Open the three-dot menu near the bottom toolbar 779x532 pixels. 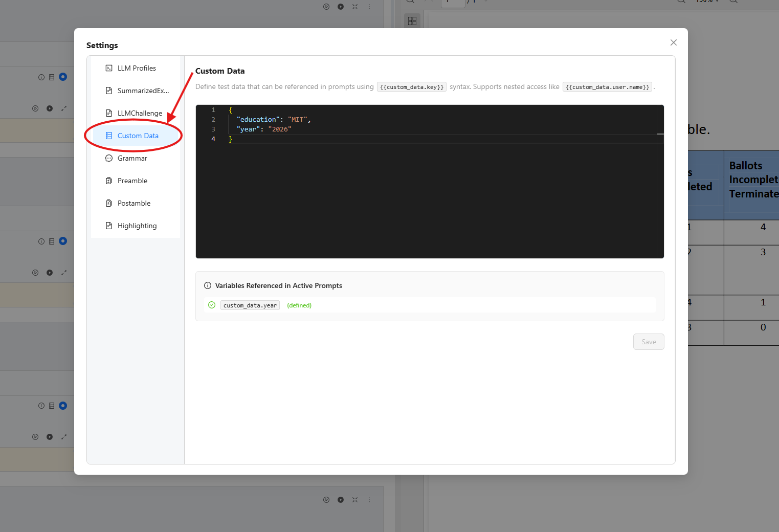pos(369,500)
